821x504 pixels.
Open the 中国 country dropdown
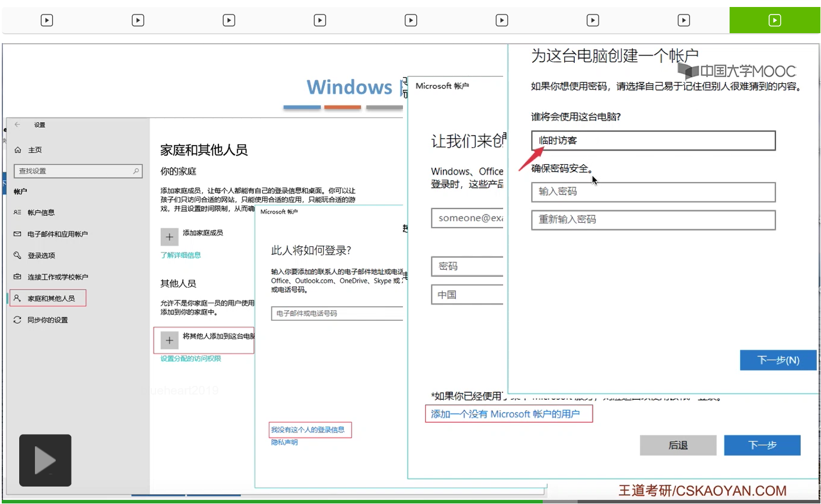coord(467,294)
